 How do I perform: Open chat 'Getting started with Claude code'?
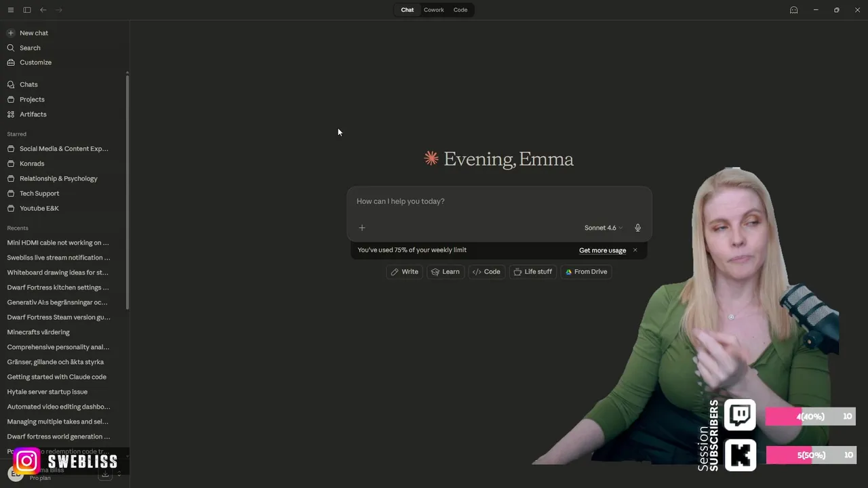coord(58,377)
